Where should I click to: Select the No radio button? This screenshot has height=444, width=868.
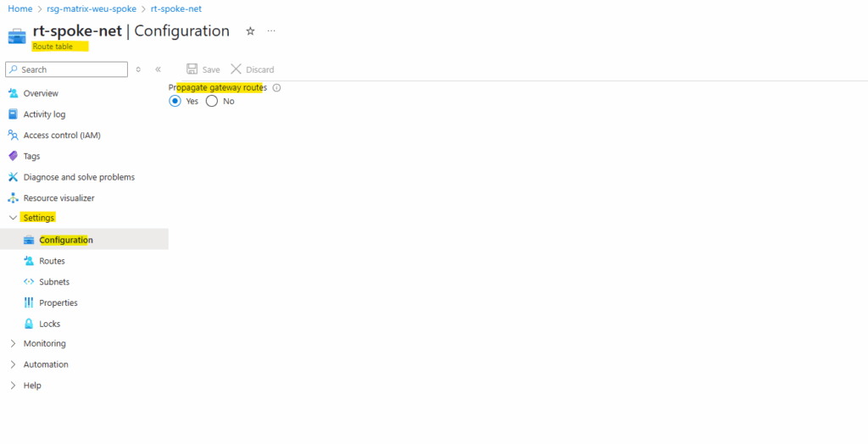[x=211, y=102]
